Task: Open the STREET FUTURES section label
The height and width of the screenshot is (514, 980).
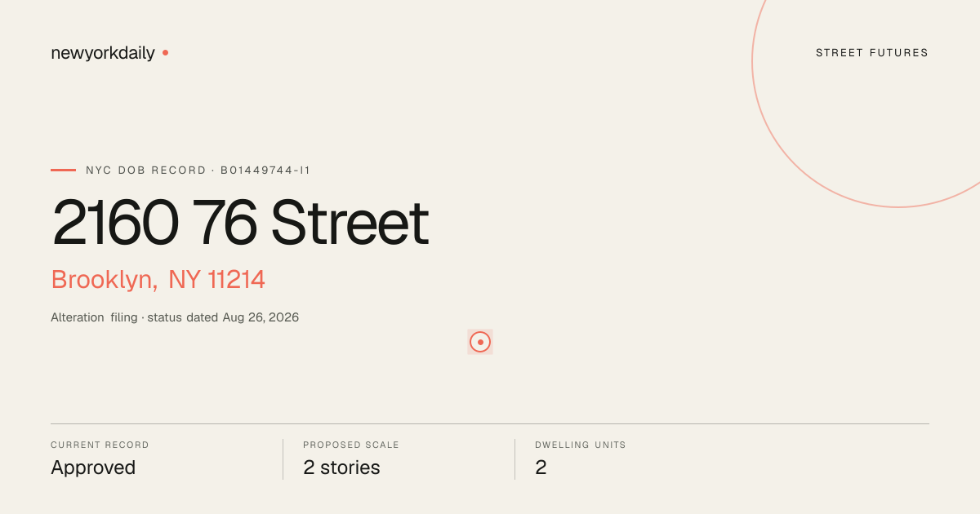Action: click(x=872, y=53)
